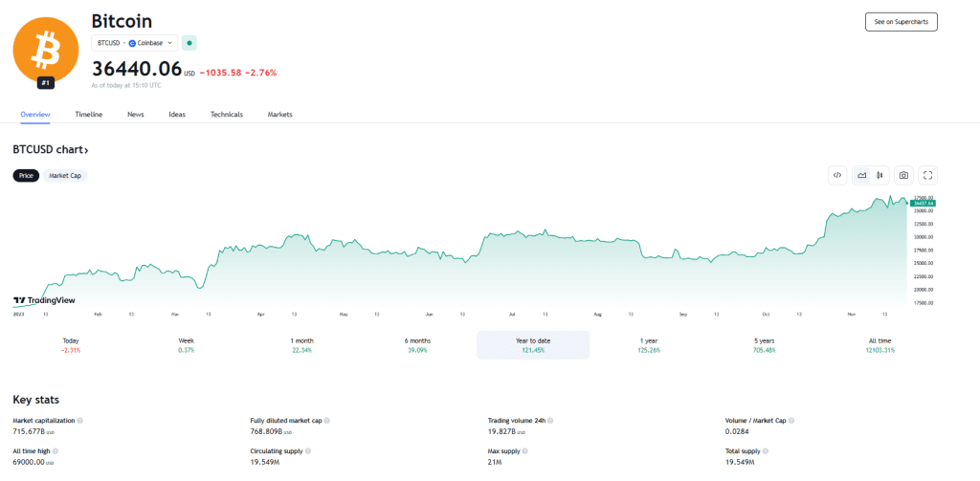Viewport: 980px width, 481px height.
Task: Open the BTCUSD Coinbase symbol dropdown
Action: (x=135, y=42)
